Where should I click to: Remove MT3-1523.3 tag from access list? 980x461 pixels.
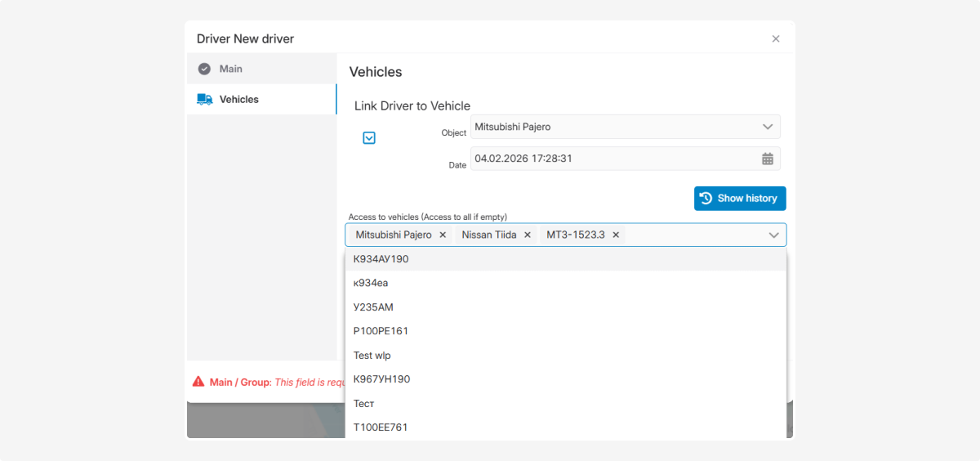pyautogui.click(x=616, y=235)
